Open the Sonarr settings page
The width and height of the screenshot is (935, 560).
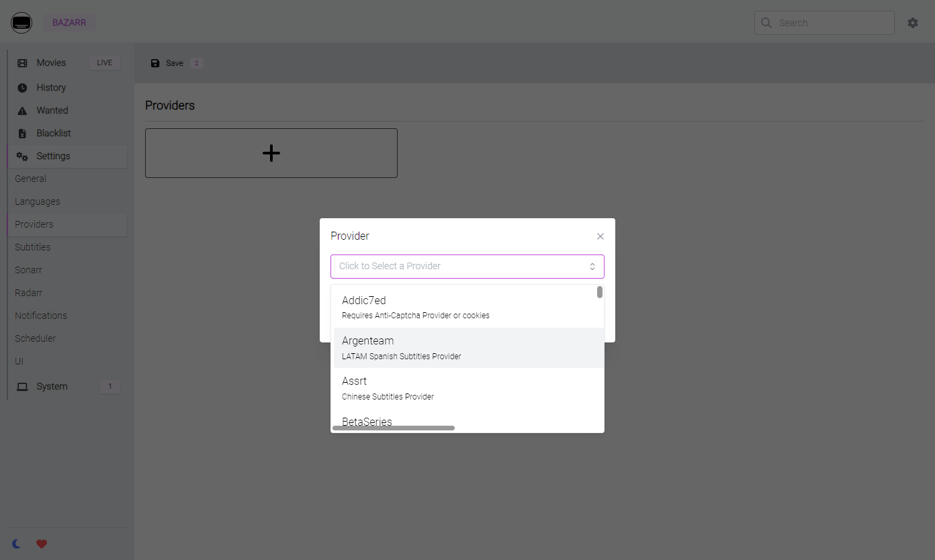[28, 270]
